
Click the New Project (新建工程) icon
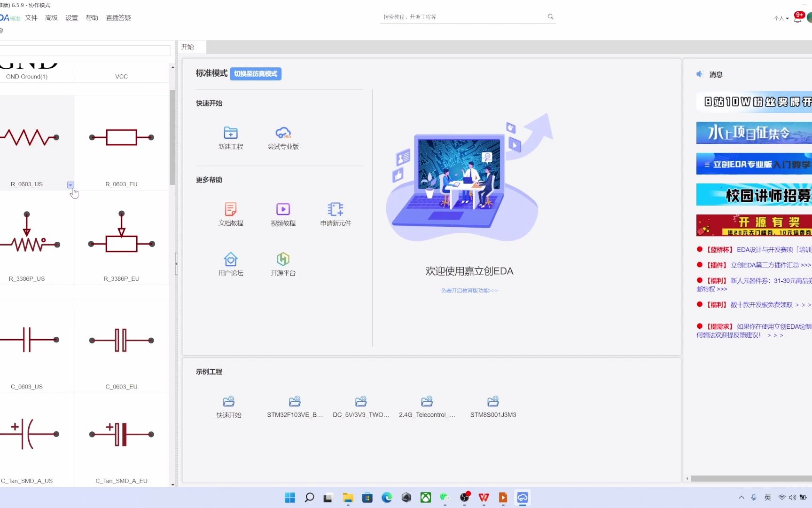(x=231, y=133)
